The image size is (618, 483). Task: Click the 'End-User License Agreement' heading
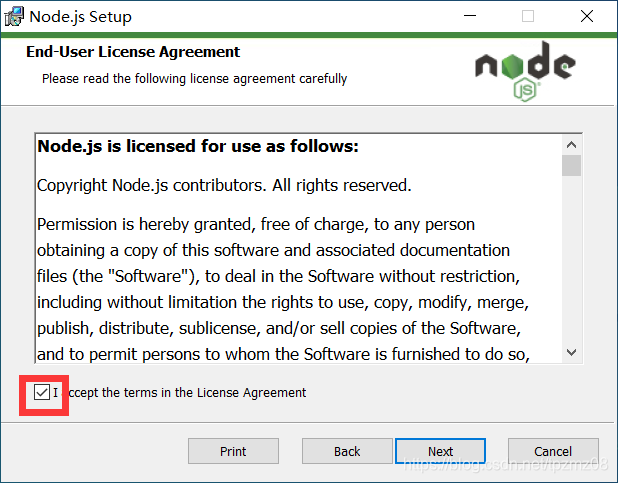133,52
